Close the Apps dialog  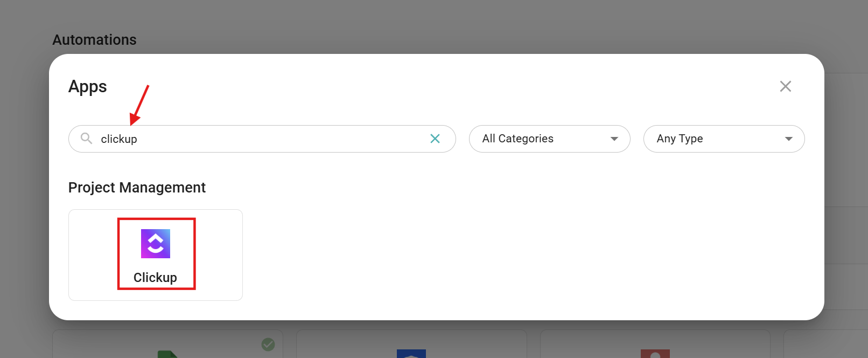tap(785, 86)
